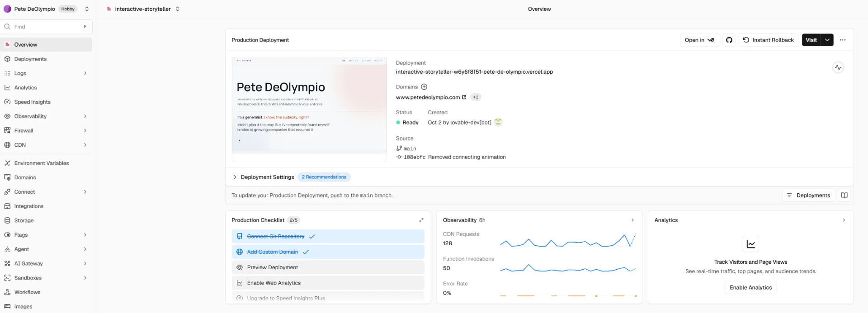Click the main branch label
The width and height of the screenshot is (868, 313).
pyautogui.click(x=410, y=149)
